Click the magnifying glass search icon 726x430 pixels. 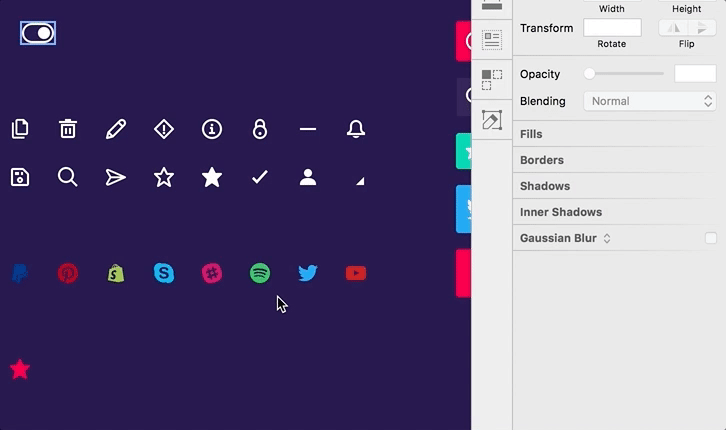pos(68,177)
